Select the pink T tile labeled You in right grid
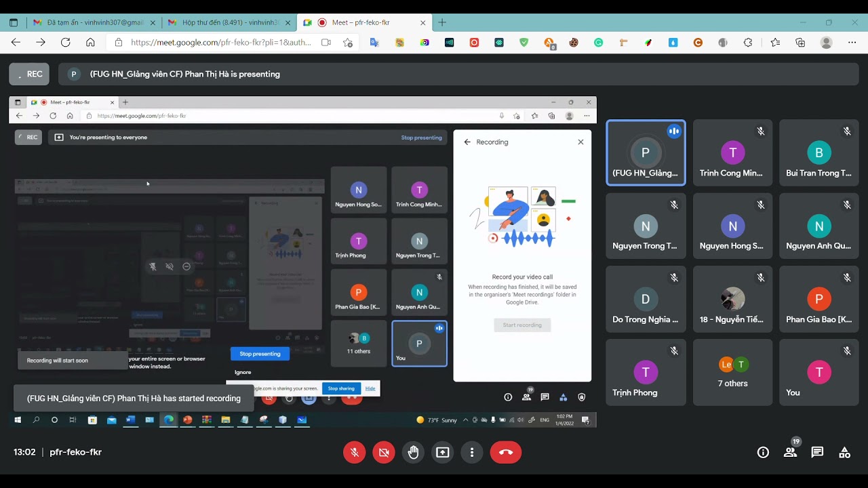Screen dimensions: 868x488 818,373
